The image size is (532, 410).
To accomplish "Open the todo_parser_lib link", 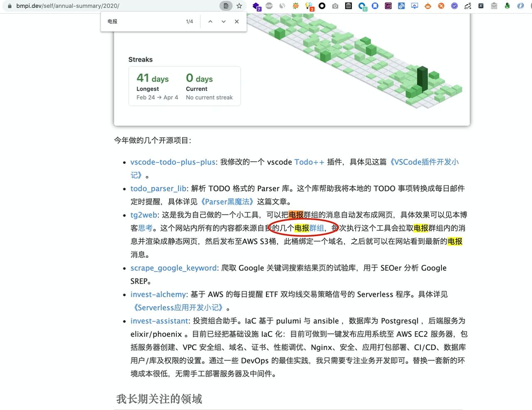I will (158, 189).
